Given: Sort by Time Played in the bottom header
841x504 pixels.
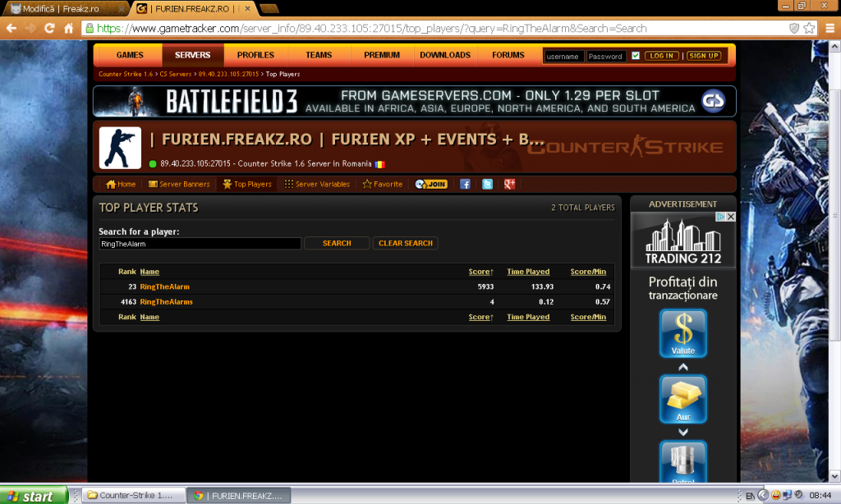Looking at the screenshot, I should pos(528,317).
